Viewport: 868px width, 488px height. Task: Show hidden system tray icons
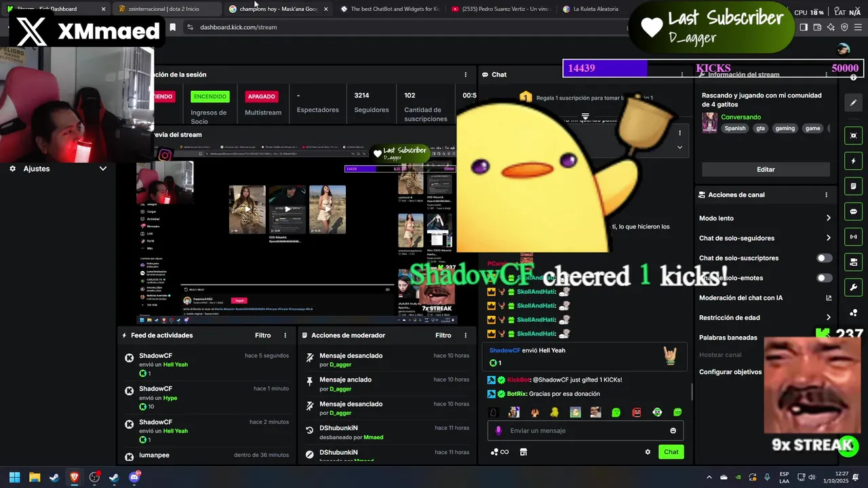click(x=709, y=477)
